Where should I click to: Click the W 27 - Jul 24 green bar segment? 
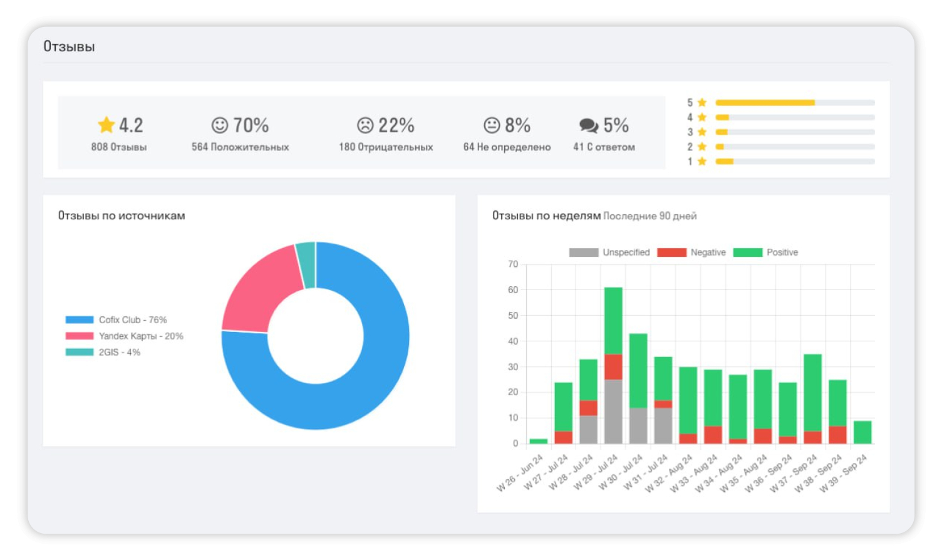point(564,407)
